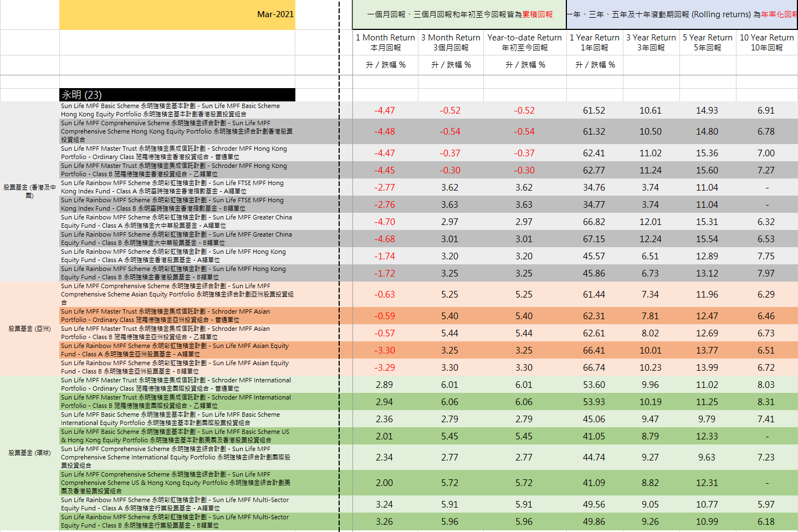
Task: Select the -4.48 one-month return cell
Action: (385, 131)
